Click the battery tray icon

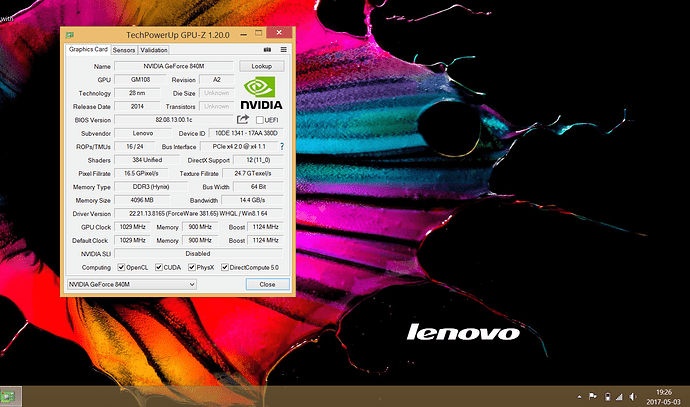[x=607, y=396]
